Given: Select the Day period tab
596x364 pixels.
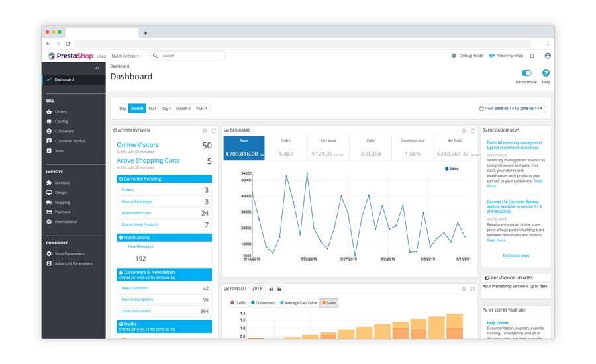Looking at the screenshot, I should coord(123,109).
